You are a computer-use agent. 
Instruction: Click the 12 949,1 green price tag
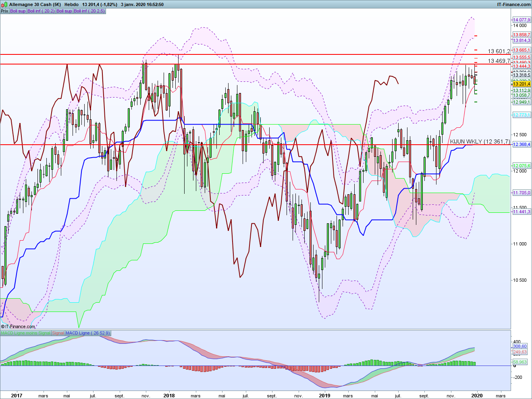(x=522, y=102)
